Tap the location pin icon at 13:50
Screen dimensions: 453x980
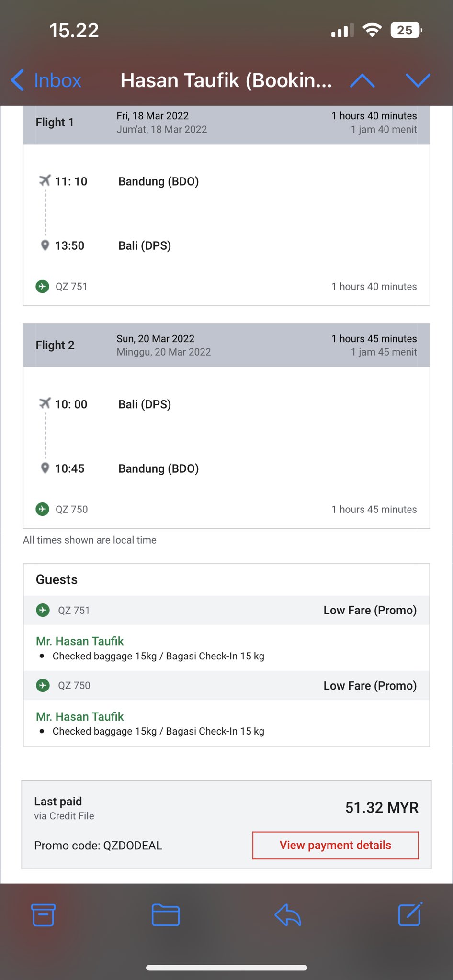(x=45, y=245)
